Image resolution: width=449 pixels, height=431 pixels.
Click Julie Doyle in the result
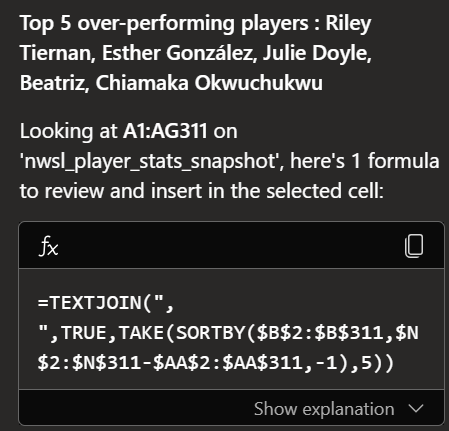317,53
